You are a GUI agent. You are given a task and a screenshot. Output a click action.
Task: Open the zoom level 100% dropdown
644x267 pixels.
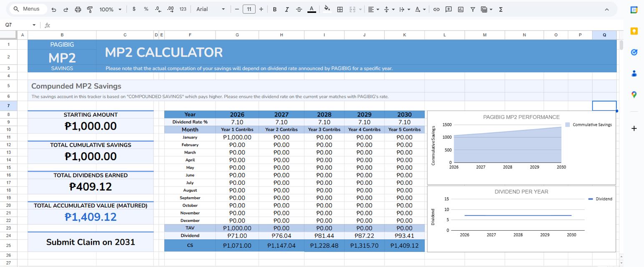pos(111,9)
